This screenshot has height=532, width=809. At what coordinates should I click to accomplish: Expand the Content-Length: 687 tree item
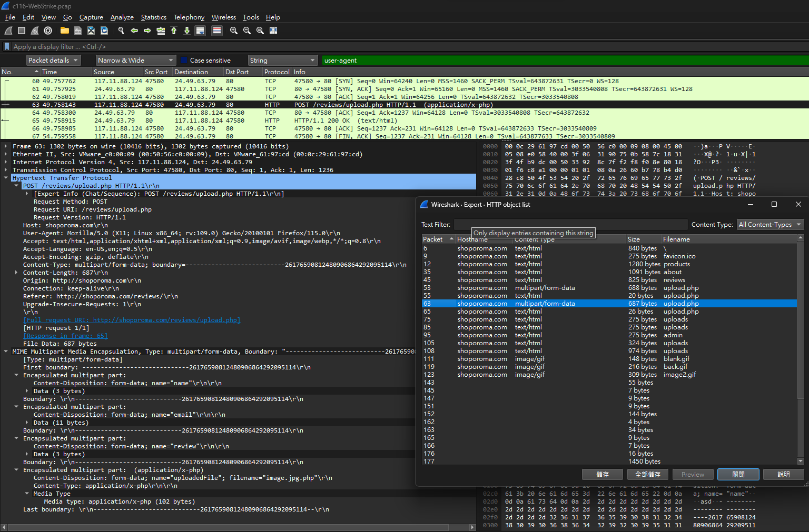(16, 273)
